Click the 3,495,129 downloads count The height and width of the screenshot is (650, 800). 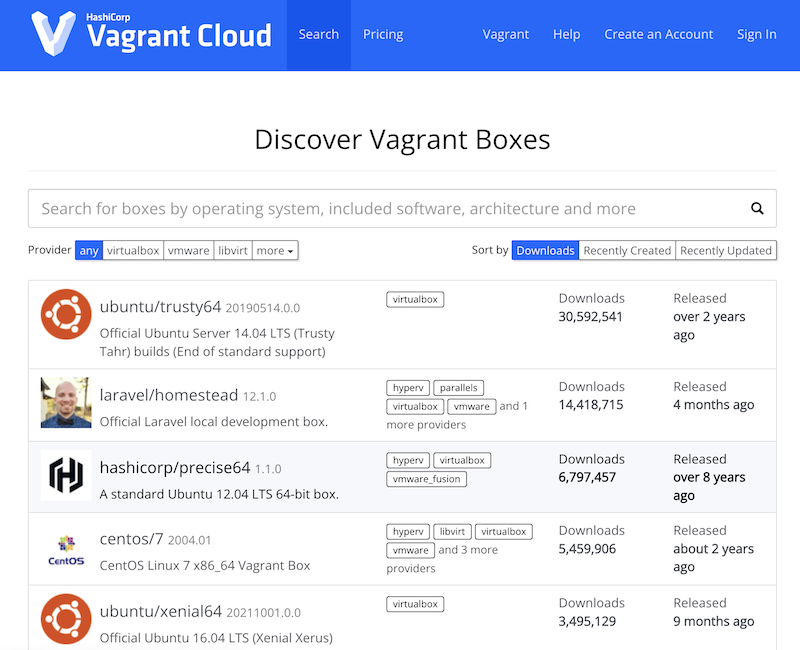coord(587,621)
